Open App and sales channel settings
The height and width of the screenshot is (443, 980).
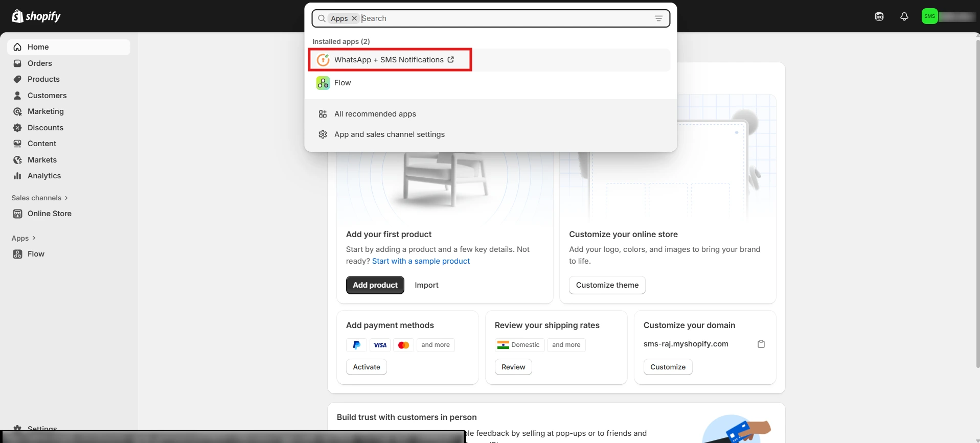pyautogui.click(x=389, y=134)
